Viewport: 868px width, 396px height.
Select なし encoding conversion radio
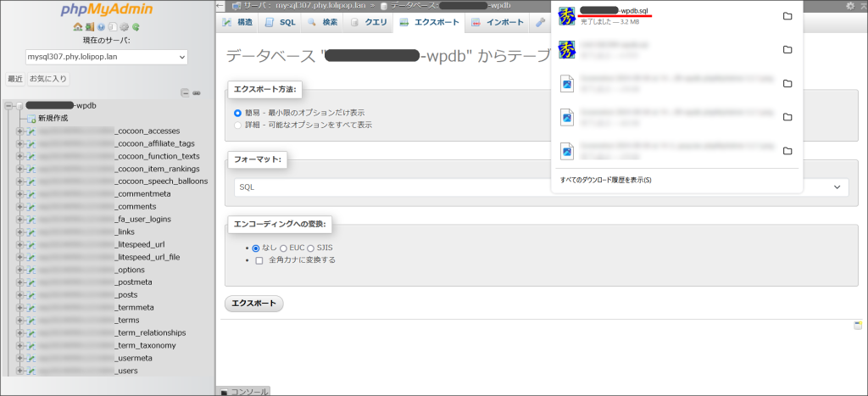pos(256,248)
